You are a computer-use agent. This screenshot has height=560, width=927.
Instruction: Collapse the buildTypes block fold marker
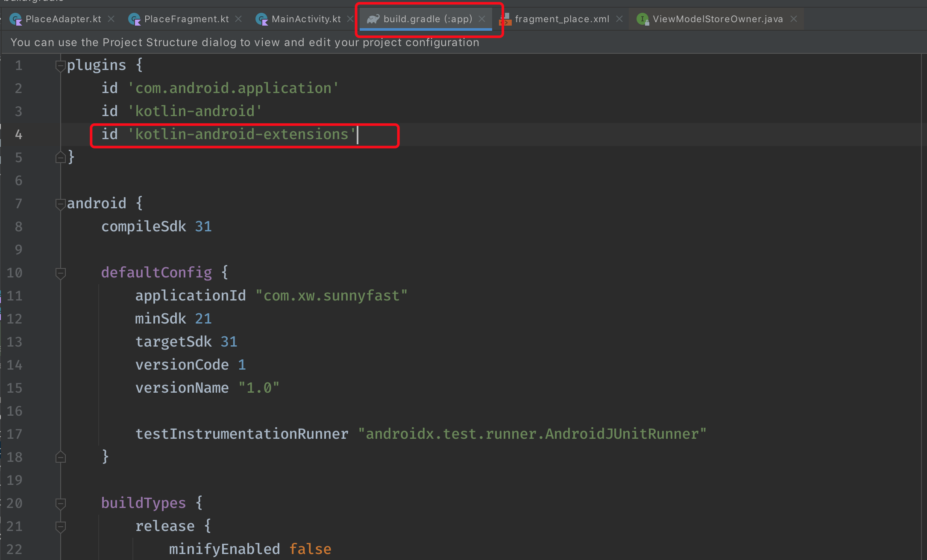pos(60,504)
